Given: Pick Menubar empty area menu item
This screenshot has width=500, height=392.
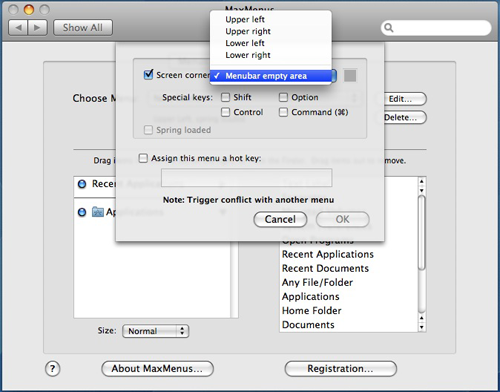Looking at the screenshot, I should [x=271, y=76].
